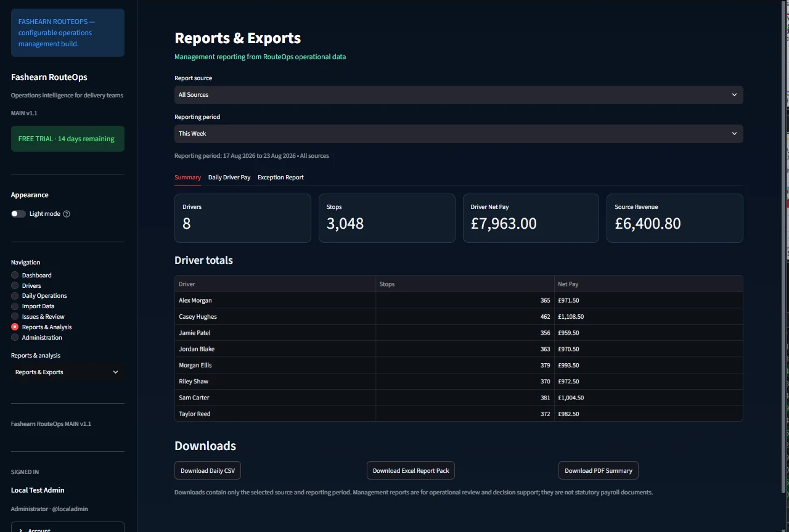Select the Riley Shaw driver cell
The image size is (789, 532).
pyautogui.click(x=276, y=381)
